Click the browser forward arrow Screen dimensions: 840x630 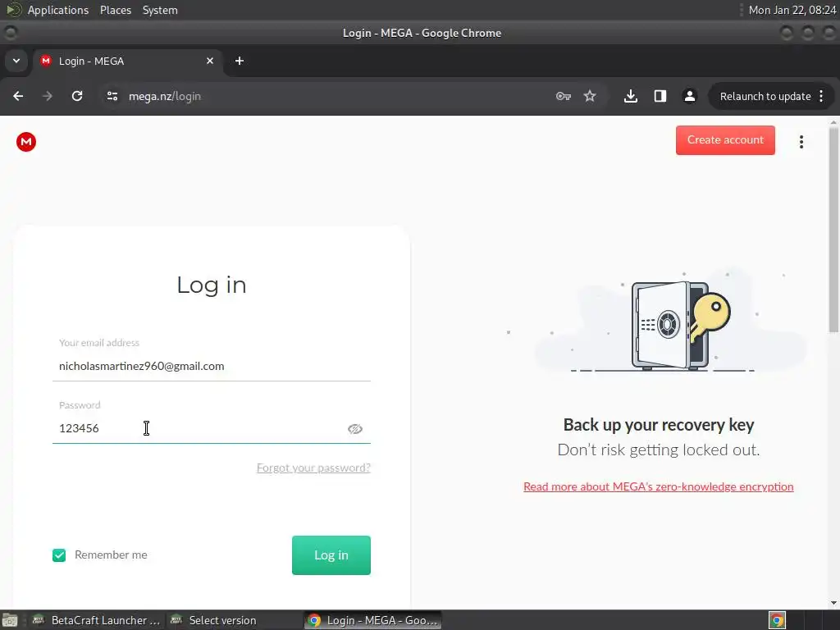point(48,97)
